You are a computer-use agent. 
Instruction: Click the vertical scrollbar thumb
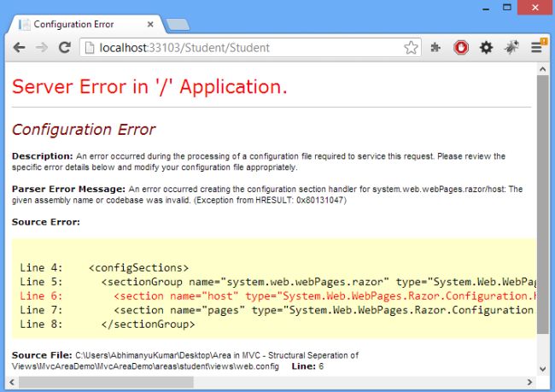pos(542,204)
